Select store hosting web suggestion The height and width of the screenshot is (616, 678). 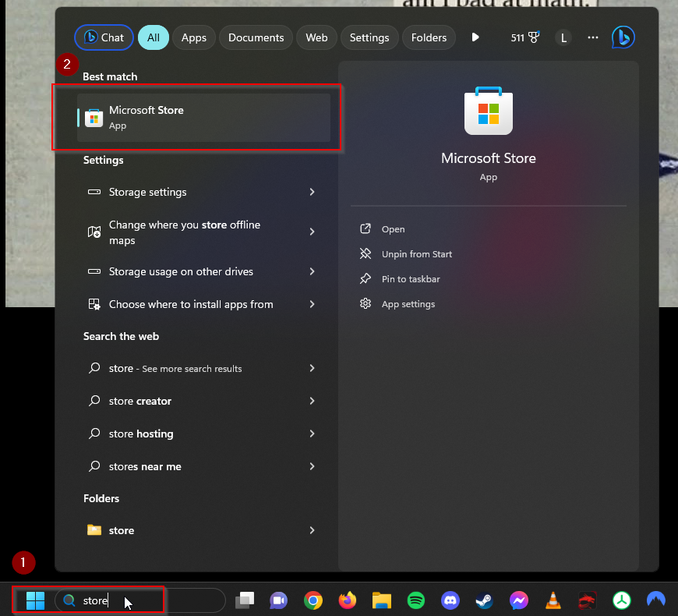203,434
